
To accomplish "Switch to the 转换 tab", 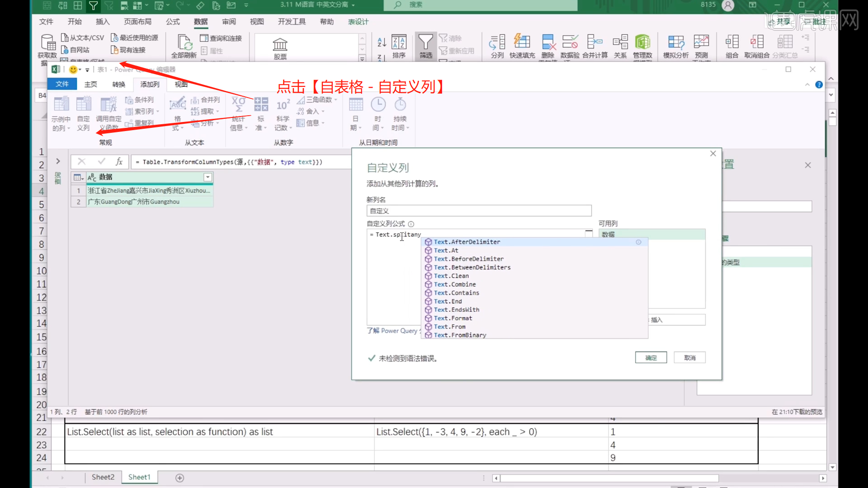I will [118, 84].
